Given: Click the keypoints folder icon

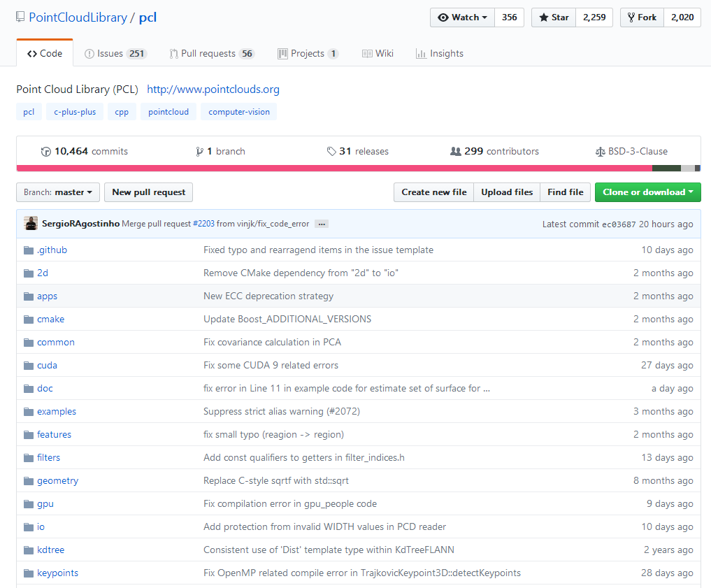Looking at the screenshot, I should (29, 574).
